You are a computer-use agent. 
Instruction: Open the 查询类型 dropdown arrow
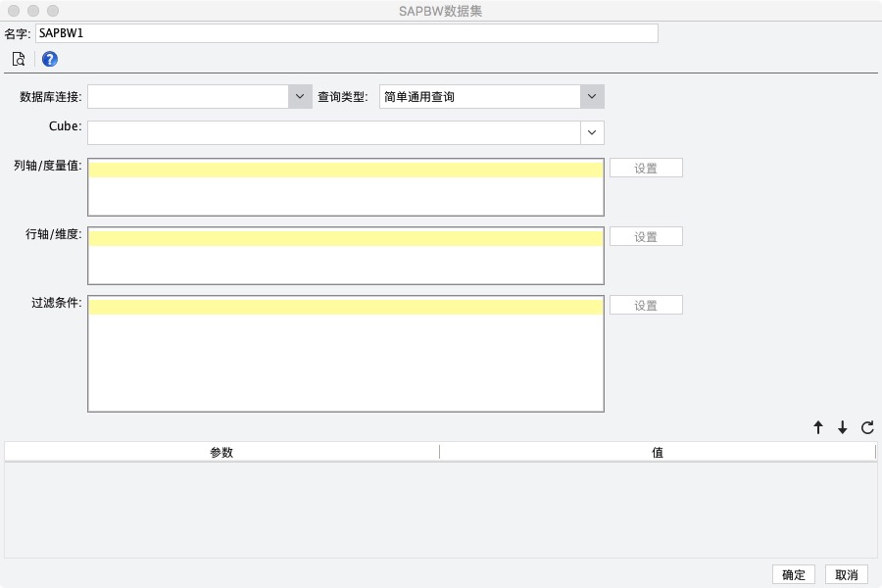[x=592, y=97]
